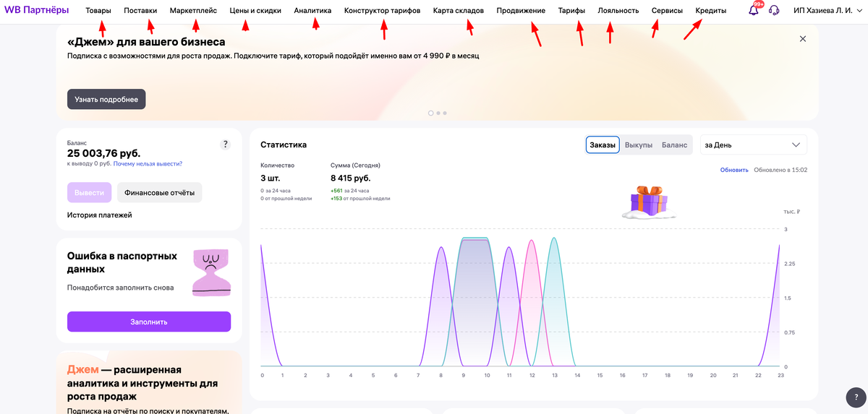Expand the ИП Хазиева Л. И. account dropdown
Screen dimensions: 868x414
pos(827,11)
